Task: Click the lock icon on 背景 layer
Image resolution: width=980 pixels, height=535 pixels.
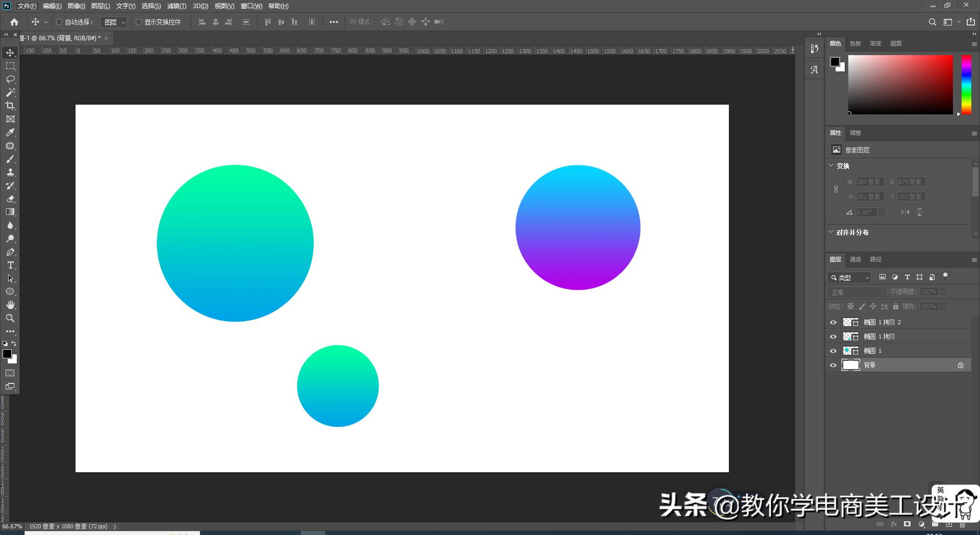Action: [x=960, y=364]
